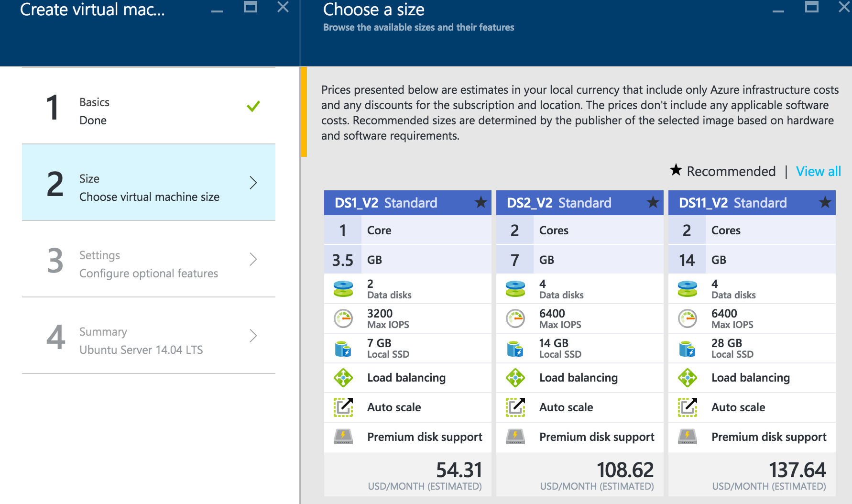
Task: Open the View all sizes link
Action: [818, 171]
